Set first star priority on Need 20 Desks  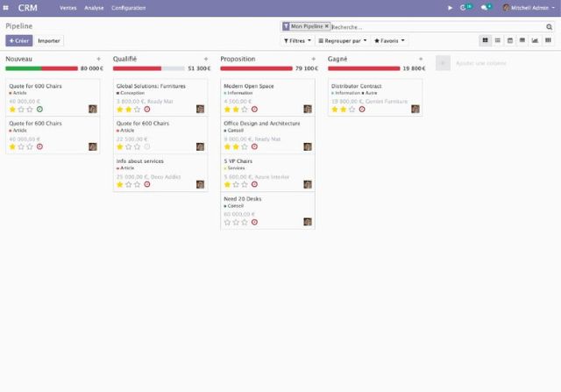coord(227,223)
